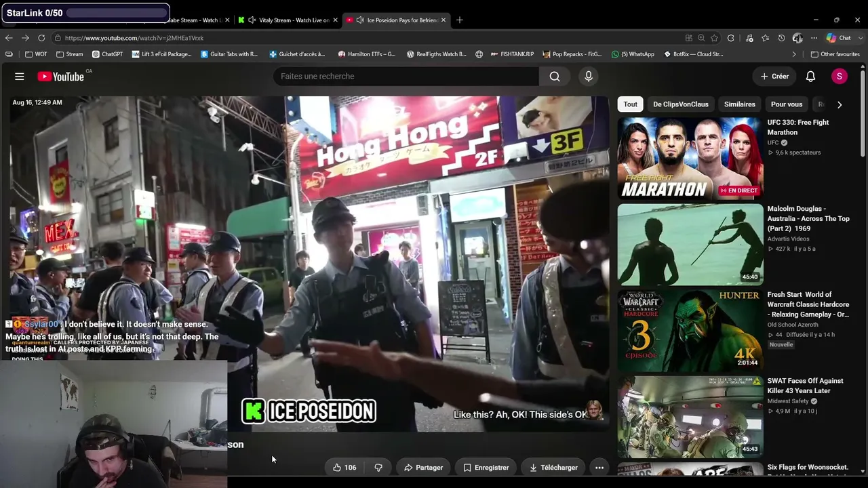This screenshot has height=488, width=868.
Task: Switch to the Vitaly Stream tab
Action: click(x=287, y=20)
